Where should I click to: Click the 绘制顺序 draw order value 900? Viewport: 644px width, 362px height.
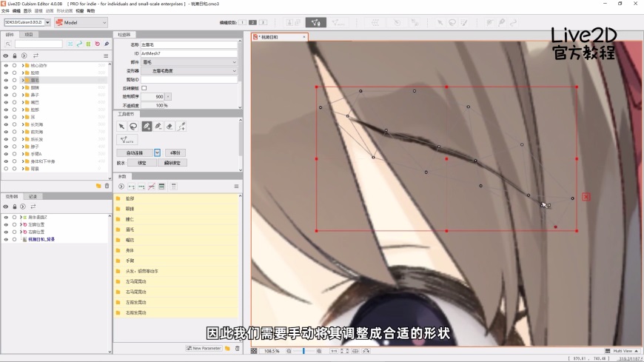point(152,96)
